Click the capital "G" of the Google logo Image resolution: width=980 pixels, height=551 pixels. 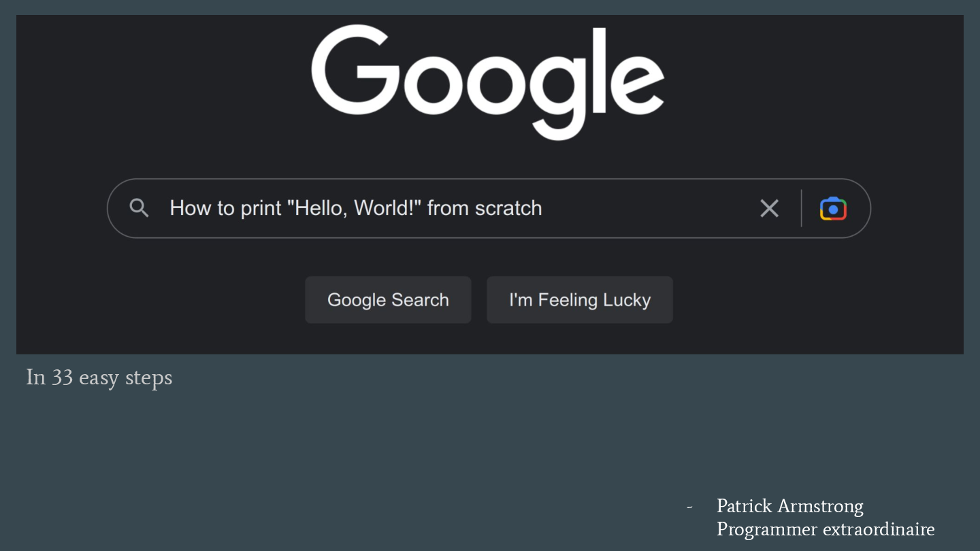click(x=355, y=70)
